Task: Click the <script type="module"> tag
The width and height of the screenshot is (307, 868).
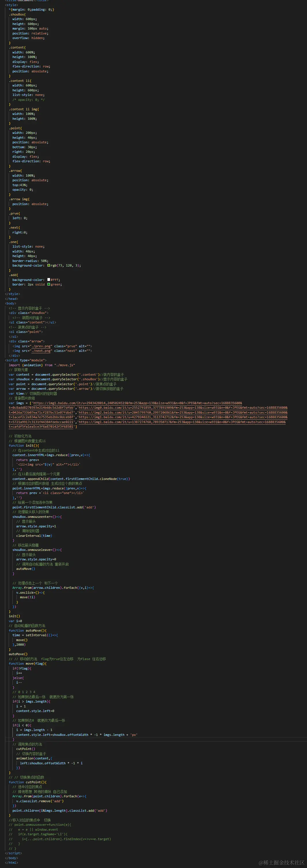Action: pyautogui.click(x=26, y=360)
